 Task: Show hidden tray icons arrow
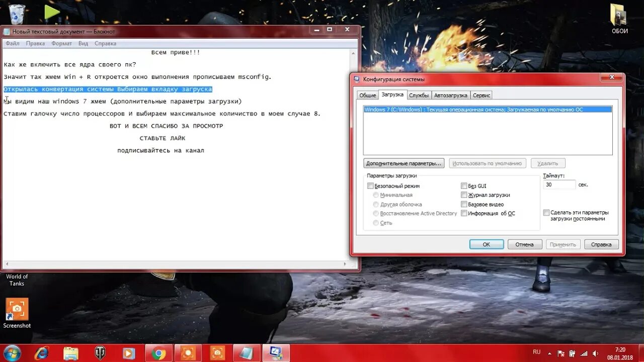point(550,353)
